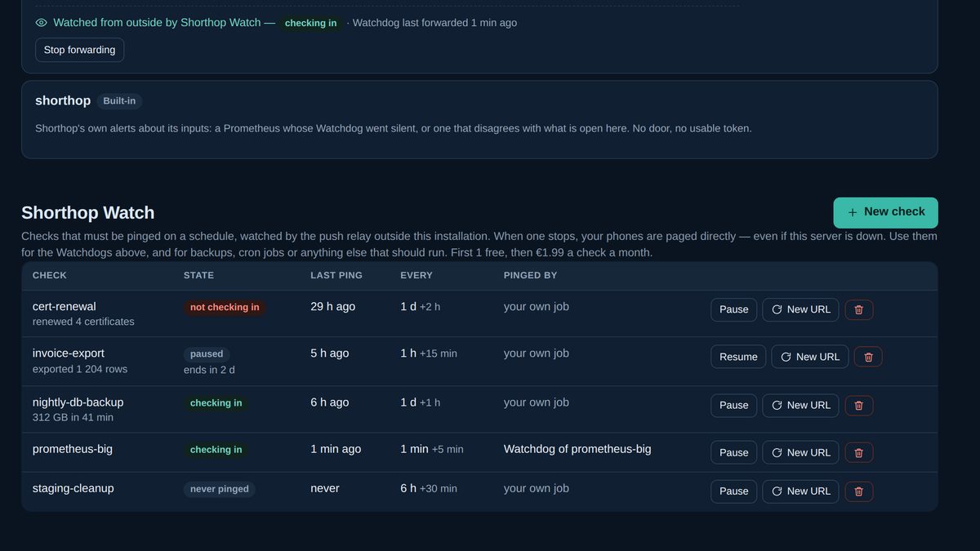
Task: Pause the cert-renewal check
Action: (x=734, y=309)
